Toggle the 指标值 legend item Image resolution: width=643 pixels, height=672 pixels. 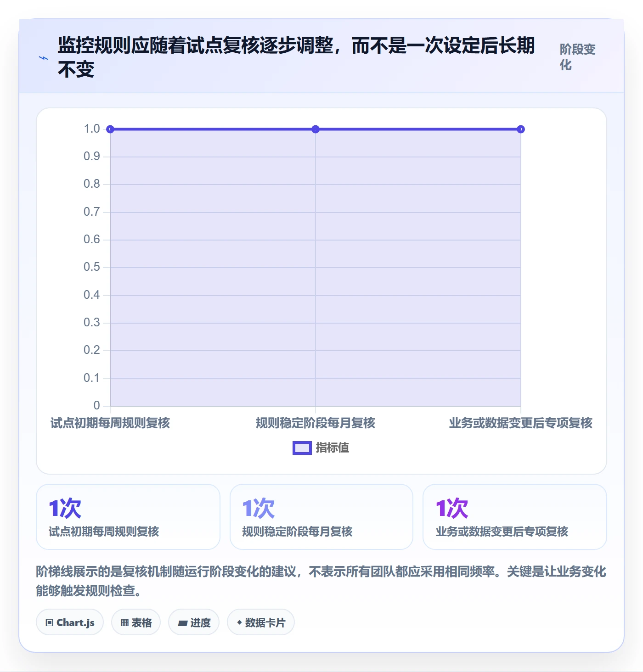321,448
